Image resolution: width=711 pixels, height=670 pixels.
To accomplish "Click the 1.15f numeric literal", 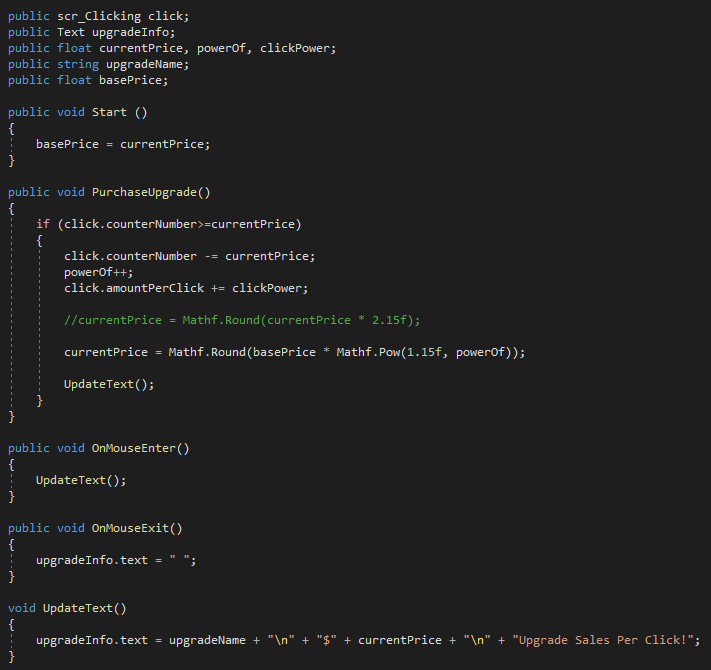I will click(x=424, y=352).
